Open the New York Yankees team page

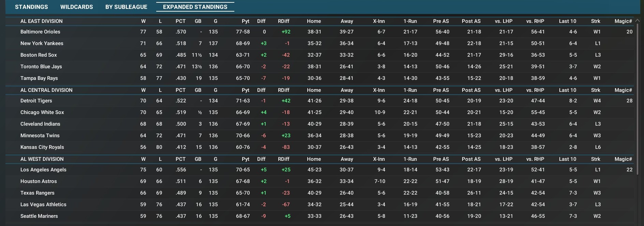click(x=42, y=43)
